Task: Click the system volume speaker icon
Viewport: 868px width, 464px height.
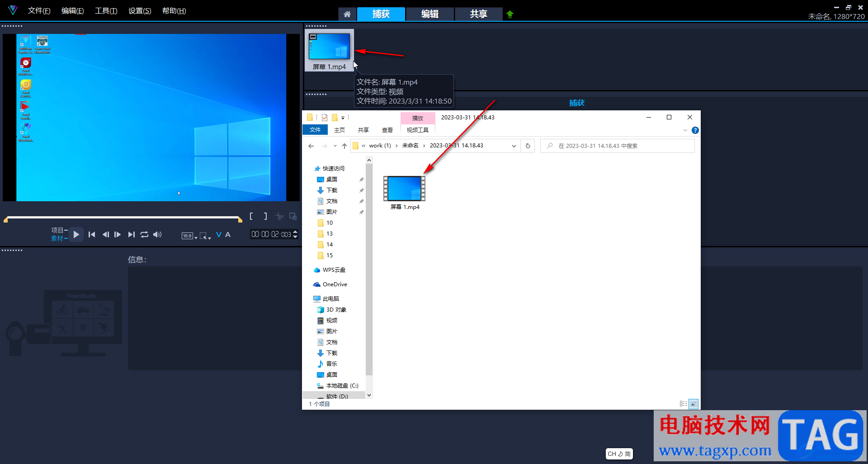Action: coord(157,234)
